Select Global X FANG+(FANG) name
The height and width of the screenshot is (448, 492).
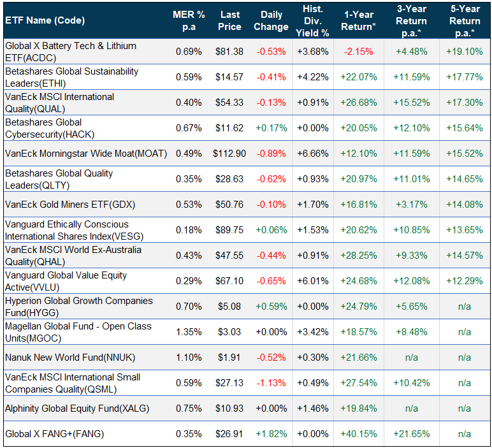pyautogui.click(x=54, y=434)
